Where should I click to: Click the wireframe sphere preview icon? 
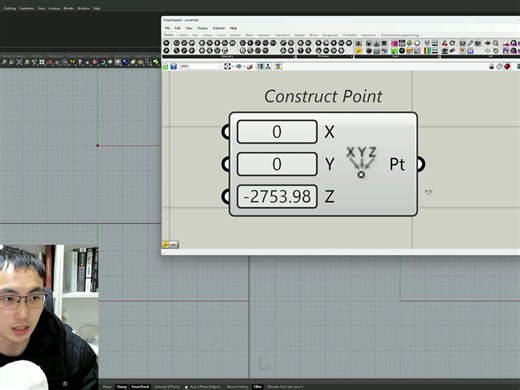499,67
